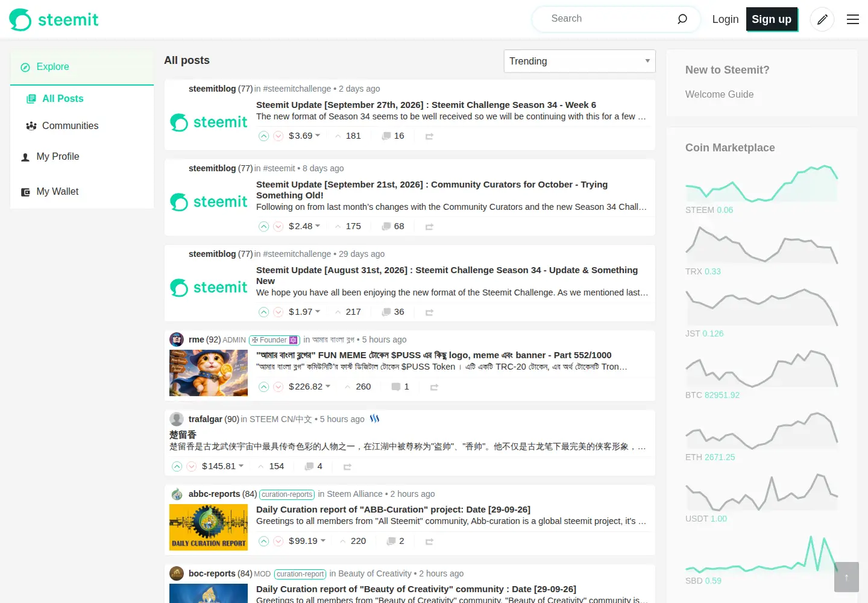Reblog the $PUSS FUN MEME post
This screenshot has height=603, width=868.
(434, 387)
